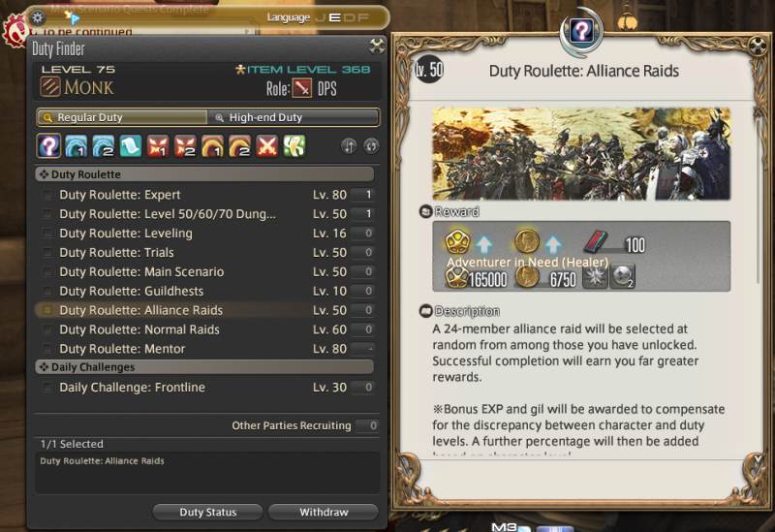Toggle the sort order arrows icon
Viewport: 775px width, 532px height.
[349, 146]
